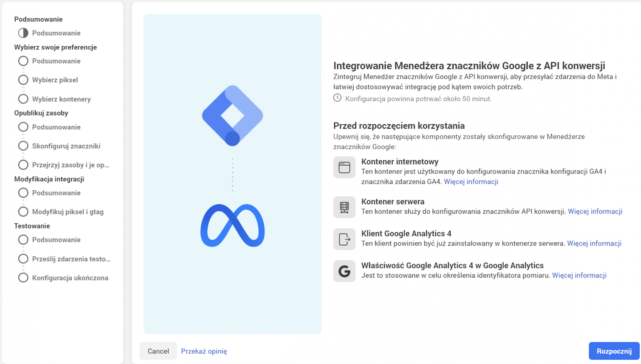Viewport: 641px width, 364px height.
Task: Open the truncated Przejrzyj zasoby step
Action: (x=71, y=165)
